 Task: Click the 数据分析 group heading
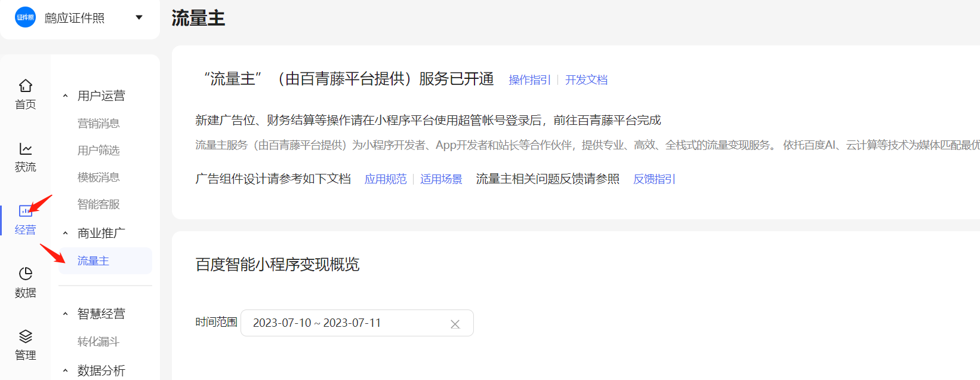pyautogui.click(x=101, y=370)
